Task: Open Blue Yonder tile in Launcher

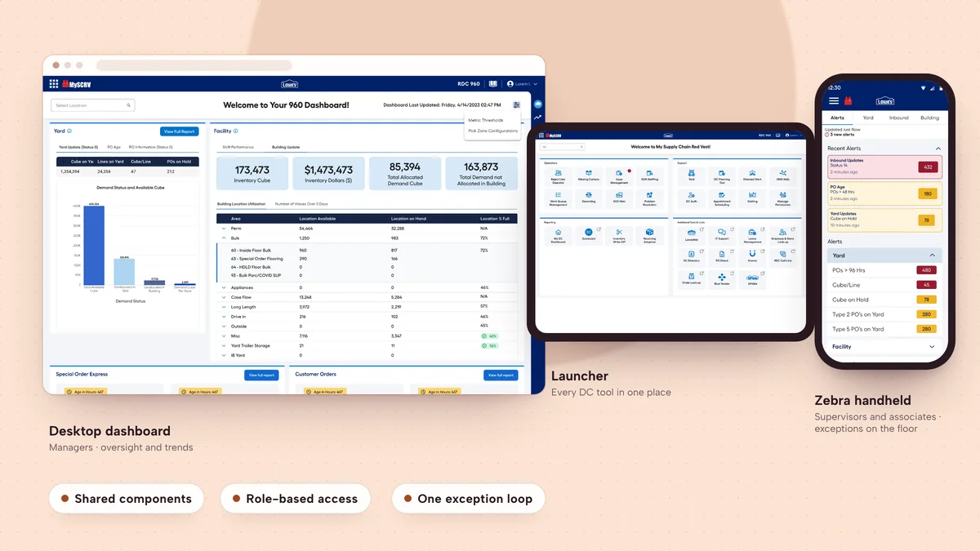Action: click(x=722, y=278)
